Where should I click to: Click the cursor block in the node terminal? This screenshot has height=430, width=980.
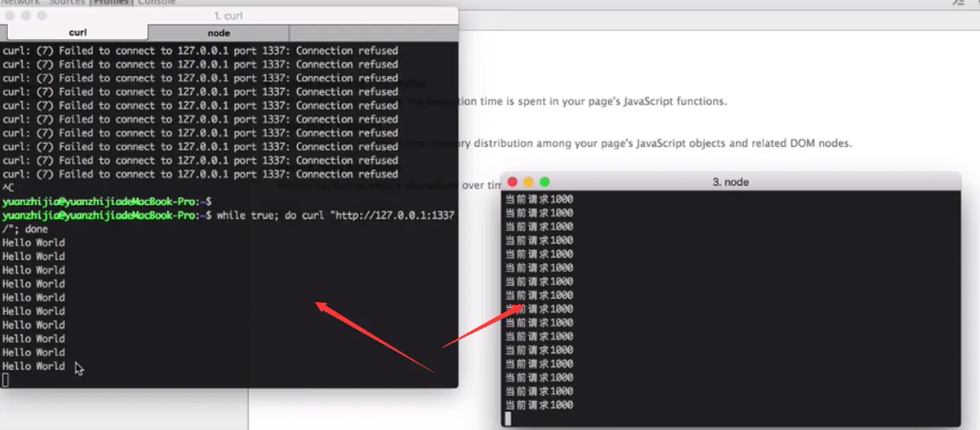point(507,418)
